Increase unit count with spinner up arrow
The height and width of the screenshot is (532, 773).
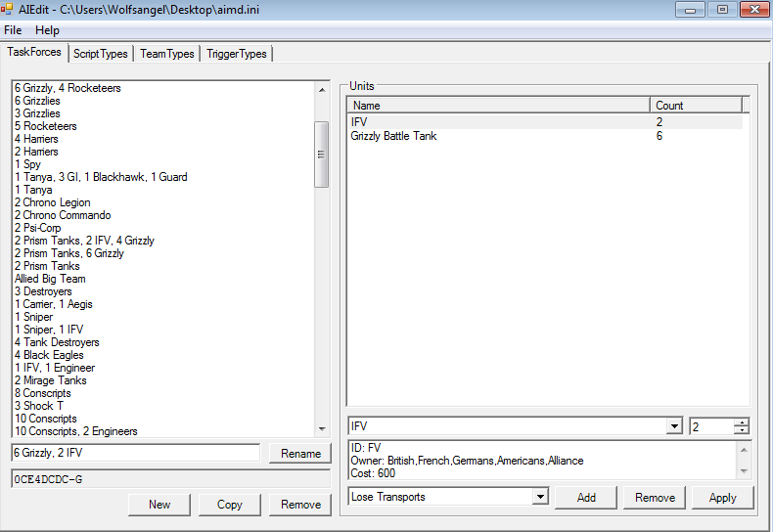(x=742, y=422)
